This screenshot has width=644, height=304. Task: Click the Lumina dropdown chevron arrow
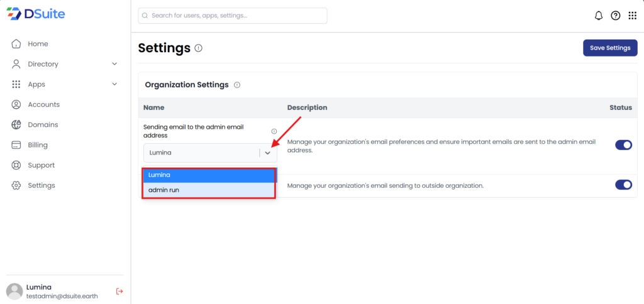point(268,153)
